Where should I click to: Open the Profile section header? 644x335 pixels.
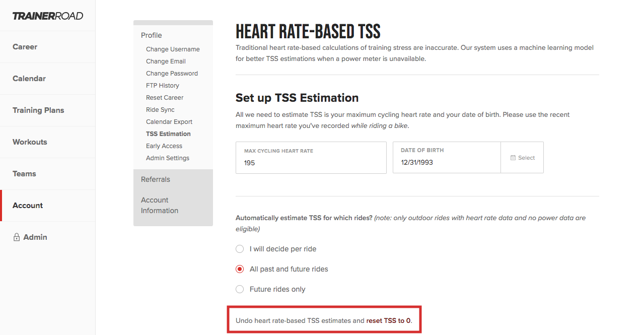[152, 35]
